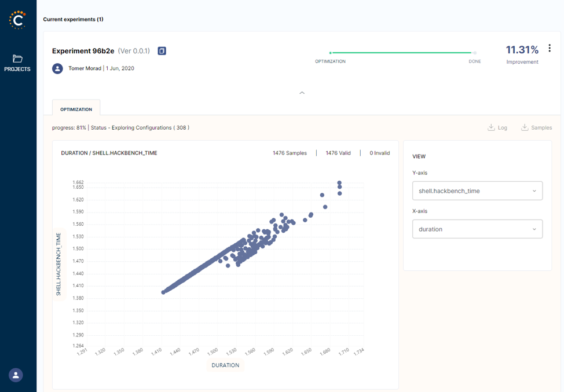Click the Current experiments (1) heading
Screen dimensions: 564x392
[73, 20]
